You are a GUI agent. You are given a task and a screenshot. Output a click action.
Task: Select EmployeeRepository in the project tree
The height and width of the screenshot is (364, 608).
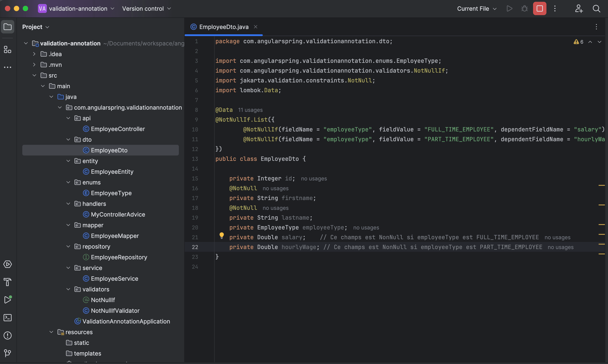[119, 257]
